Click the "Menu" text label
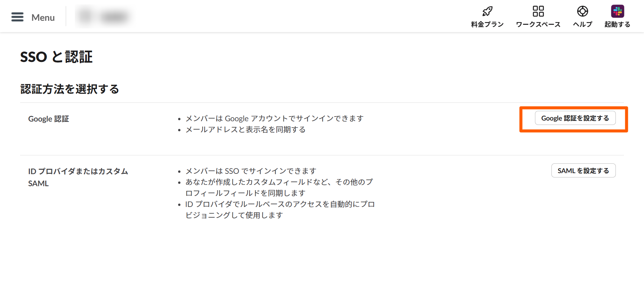The width and height of the screenshot is (644, 294). 43,17
